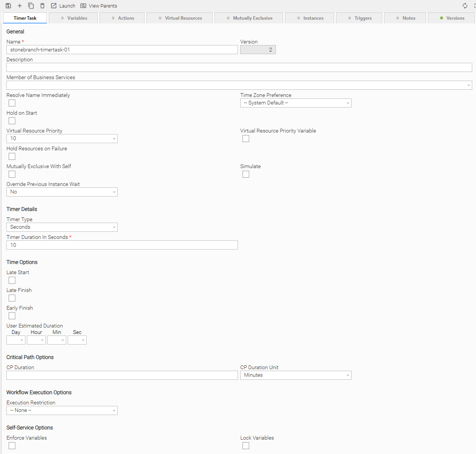Expand the Execution Restriction dropdown
Screen dimensions: 476x454
(x=62, y=410)
